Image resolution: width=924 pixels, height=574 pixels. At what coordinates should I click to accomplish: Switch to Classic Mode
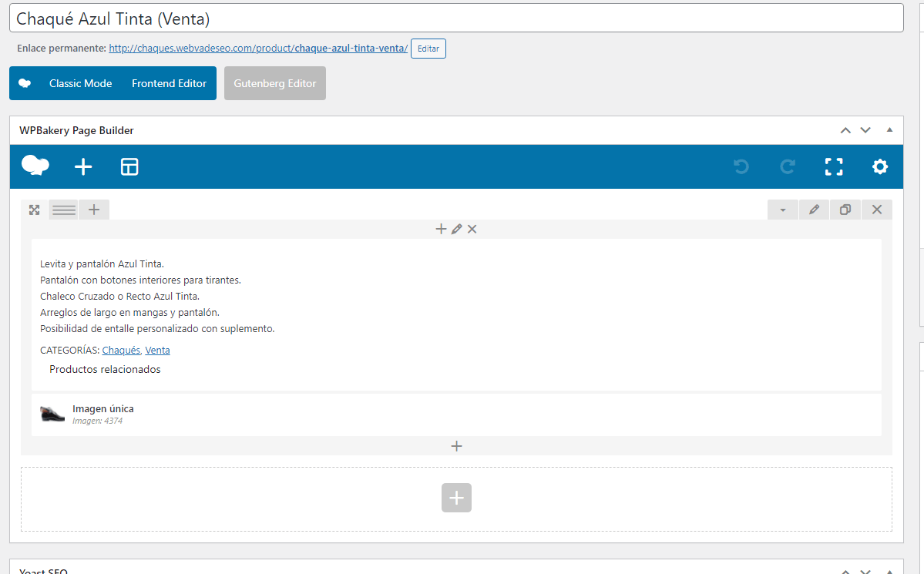tap(81, 84)
